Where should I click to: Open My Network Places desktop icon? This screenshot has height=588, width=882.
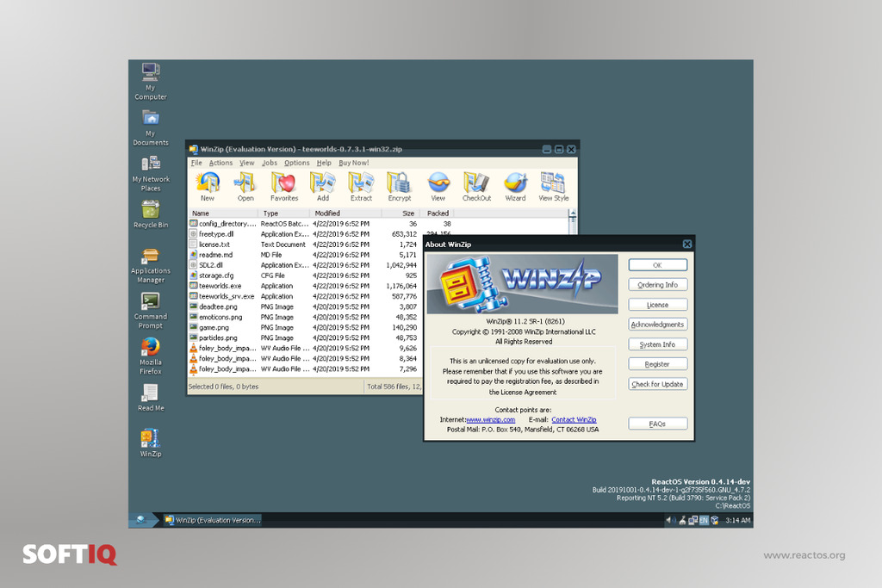point(151,174)
